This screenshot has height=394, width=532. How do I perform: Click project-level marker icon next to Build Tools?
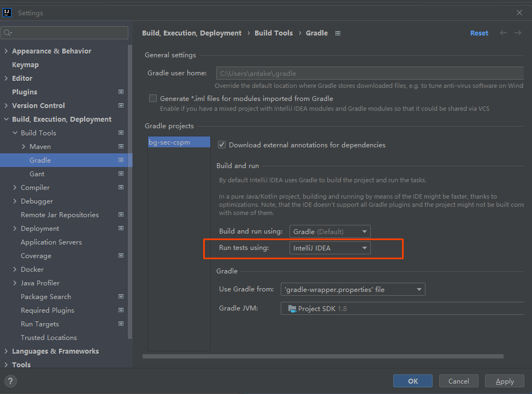click(121, 133)
